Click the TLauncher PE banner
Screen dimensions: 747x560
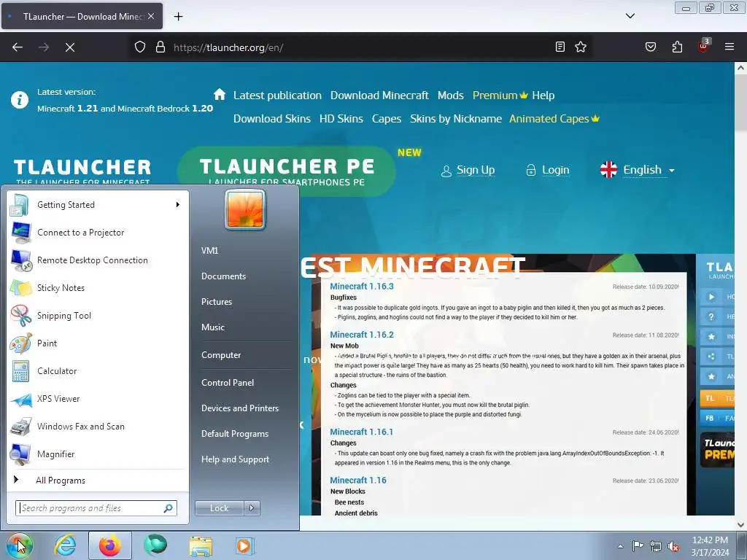(286, 171)
